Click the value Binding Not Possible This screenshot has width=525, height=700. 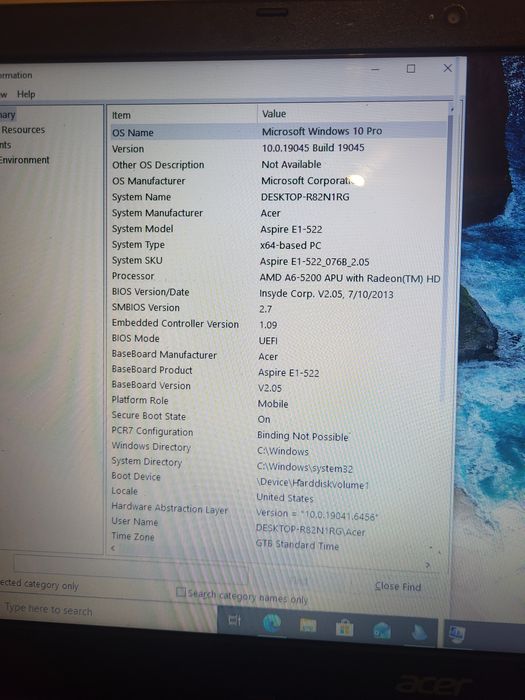pyautogui.click(x=302, y=436)
